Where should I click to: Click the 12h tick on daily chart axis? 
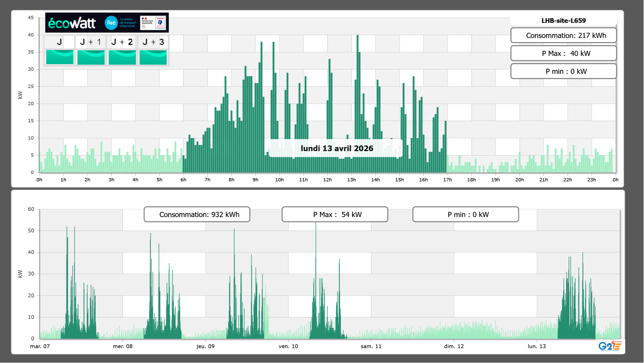327,180
